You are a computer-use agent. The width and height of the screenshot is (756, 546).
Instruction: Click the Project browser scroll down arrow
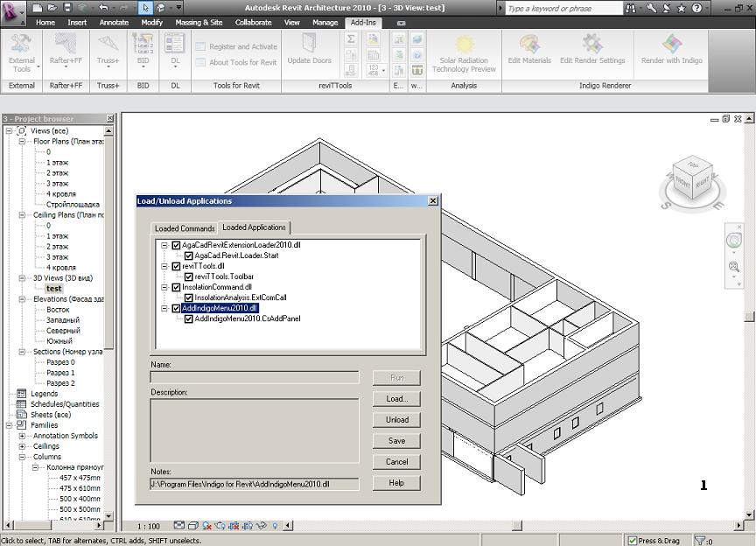point(108,515)
